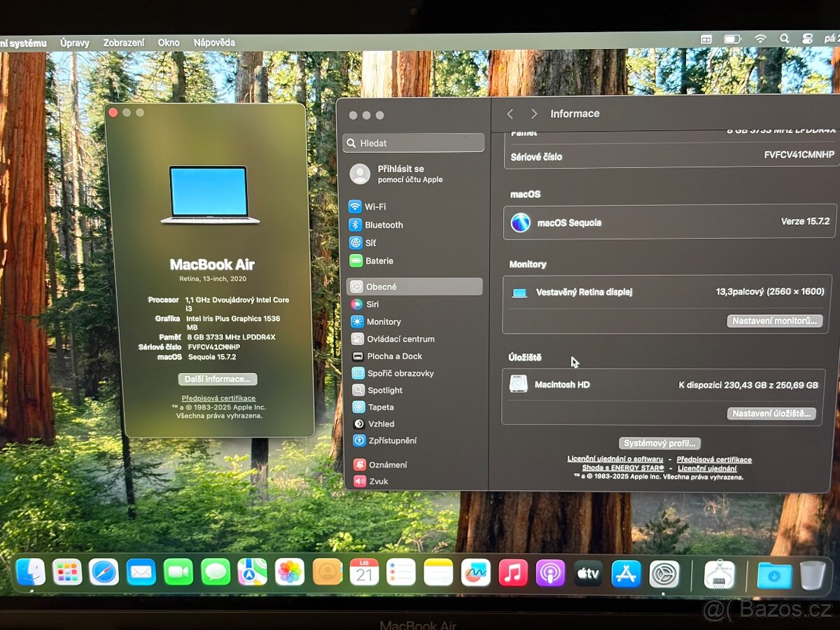Click inside the Hledat search field

pyautogui.click(x=413, y=142)
